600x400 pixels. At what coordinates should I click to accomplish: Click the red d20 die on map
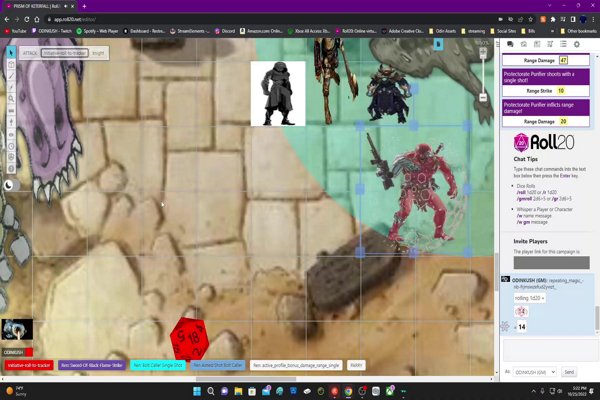click(x=190, y=339)
